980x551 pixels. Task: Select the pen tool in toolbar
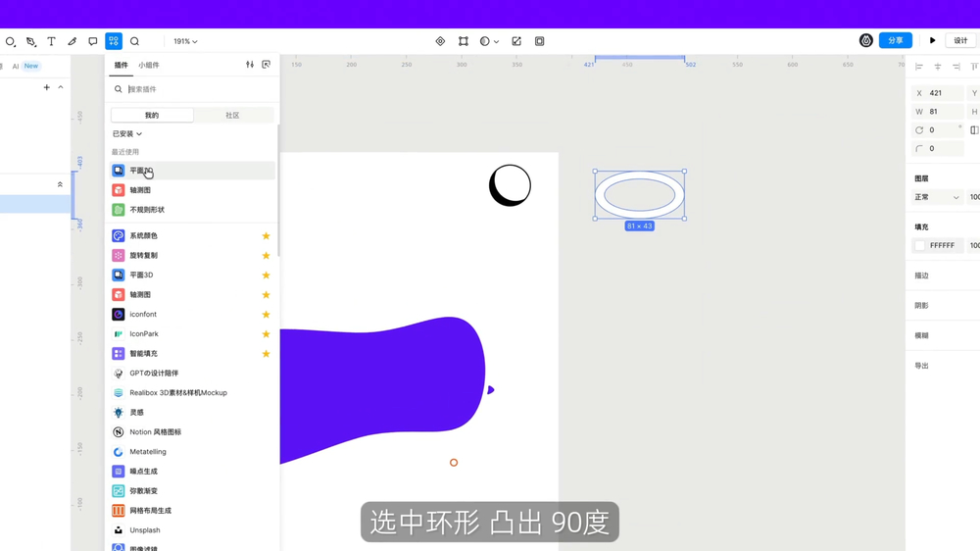pos(30,41)
